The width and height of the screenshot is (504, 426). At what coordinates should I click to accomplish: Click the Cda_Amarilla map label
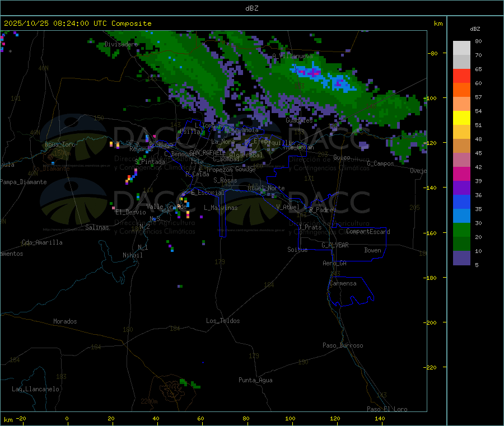(x=42, y=242)
